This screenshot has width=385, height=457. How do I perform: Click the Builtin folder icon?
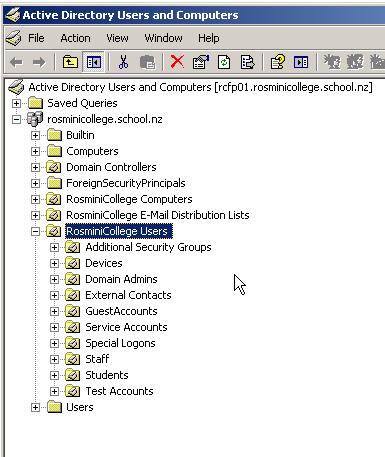point(54,135)
